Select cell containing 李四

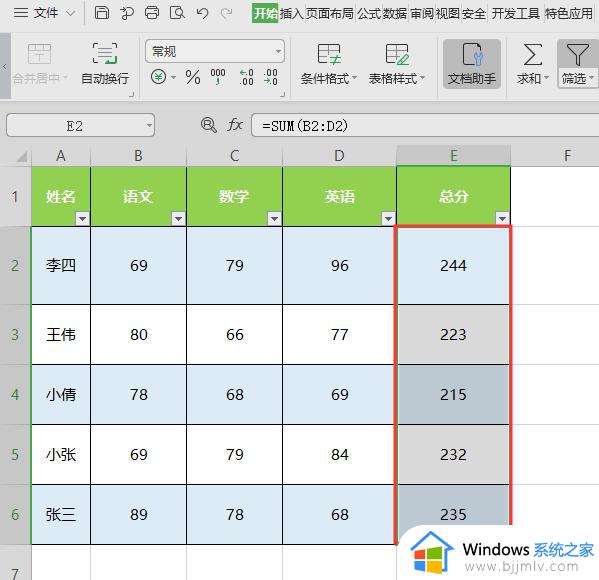61,266
